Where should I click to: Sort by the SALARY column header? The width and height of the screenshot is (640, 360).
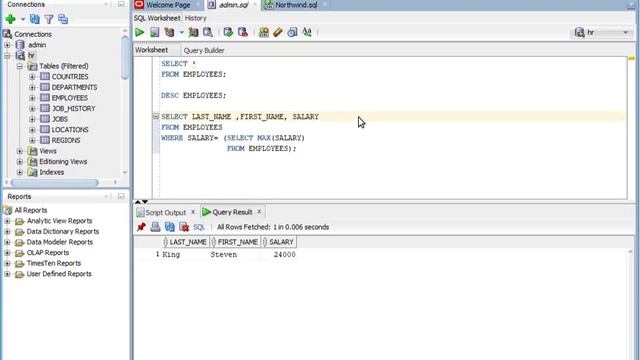[279, 242]
